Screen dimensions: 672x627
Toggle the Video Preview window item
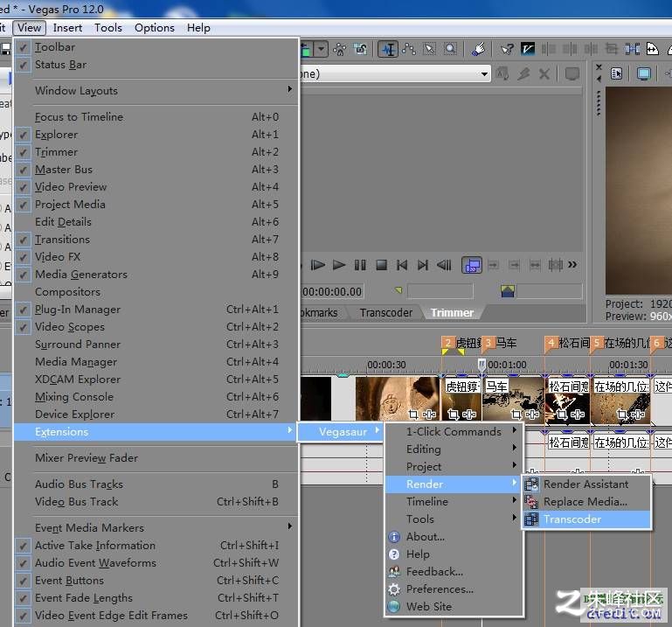156,187
